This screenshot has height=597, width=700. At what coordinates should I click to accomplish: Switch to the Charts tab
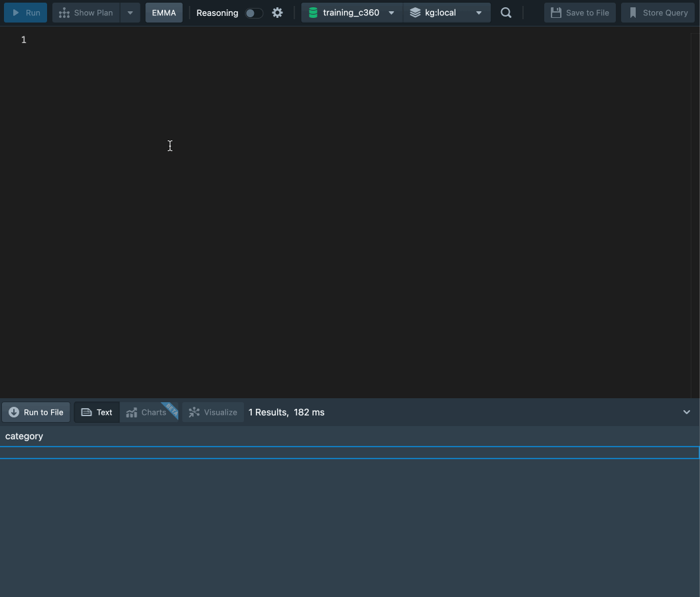point(147,412)
